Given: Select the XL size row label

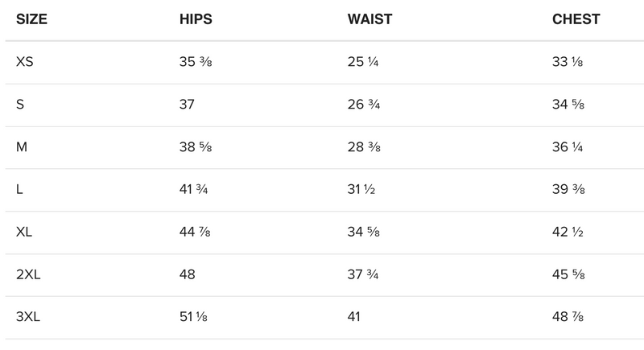Looking at the screenshot, I should pyautogui.click(x=24, y=232).
